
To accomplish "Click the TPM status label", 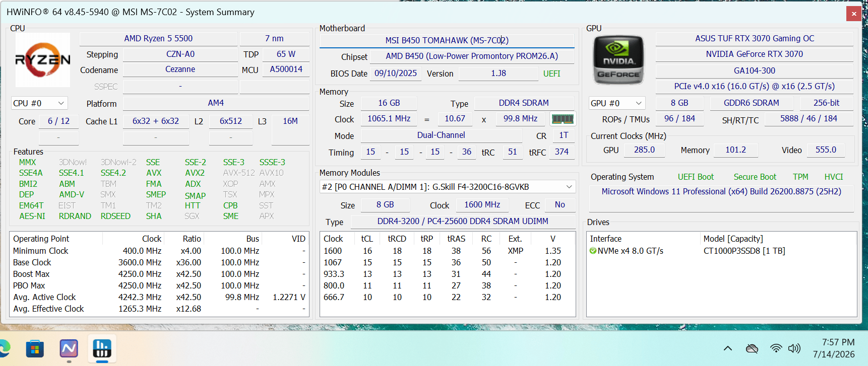I will click(x=800, y=177).
